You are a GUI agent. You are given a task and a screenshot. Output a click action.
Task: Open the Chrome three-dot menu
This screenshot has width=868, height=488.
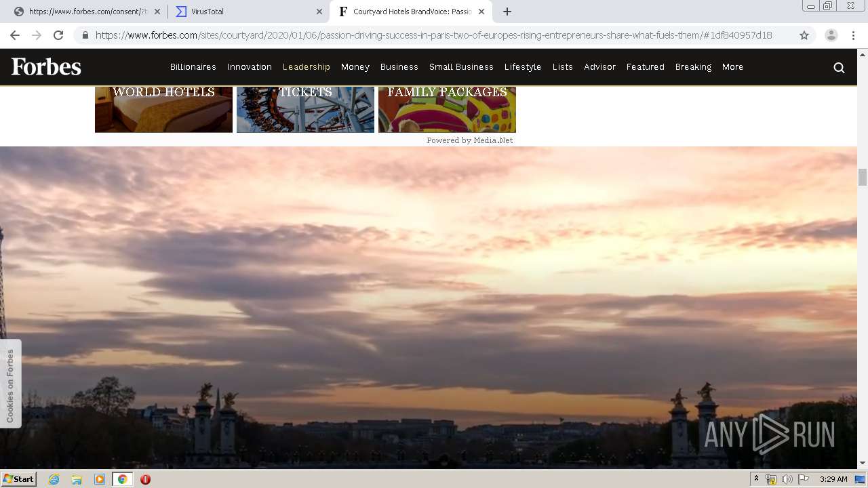853,35
